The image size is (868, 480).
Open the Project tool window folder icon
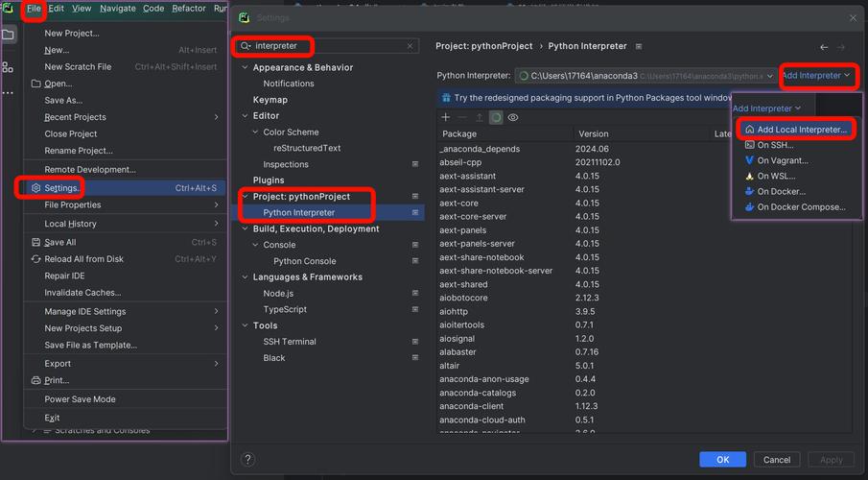[9, 35]
